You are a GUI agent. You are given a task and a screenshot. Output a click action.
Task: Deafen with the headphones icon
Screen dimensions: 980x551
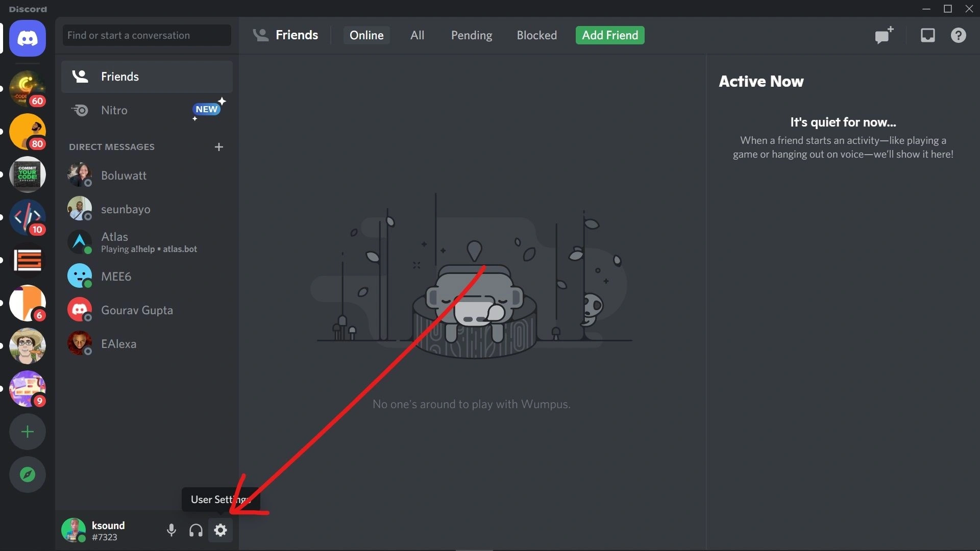click(x=196, y=531)
